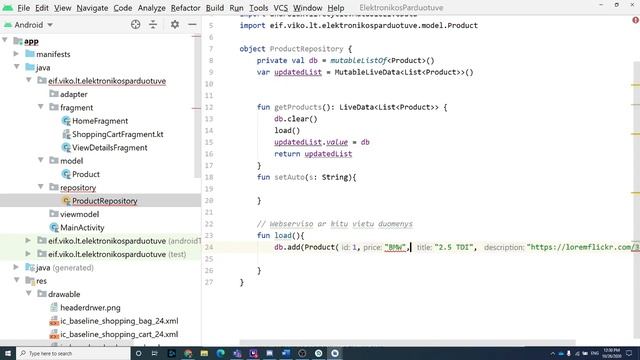640x360 pixels.
Task: Click the ViewDetailsFragment class icon
Action: pos(66,148)
